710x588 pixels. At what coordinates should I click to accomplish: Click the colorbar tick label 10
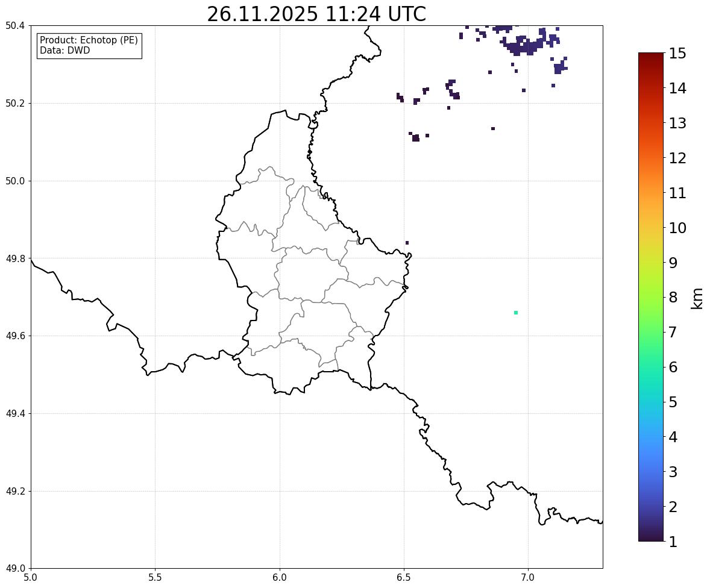677,228
